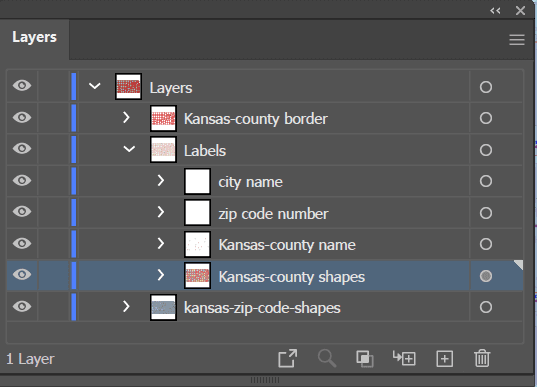Screen dimensions: 537x387
Task: Hide the top-level Layers layer
Action: pyautogui.click(x=22, y=86)
